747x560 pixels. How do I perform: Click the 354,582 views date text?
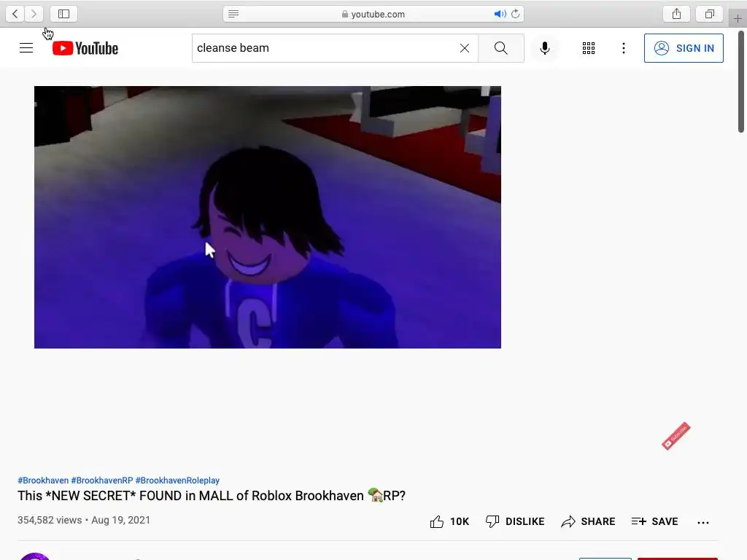84,520
